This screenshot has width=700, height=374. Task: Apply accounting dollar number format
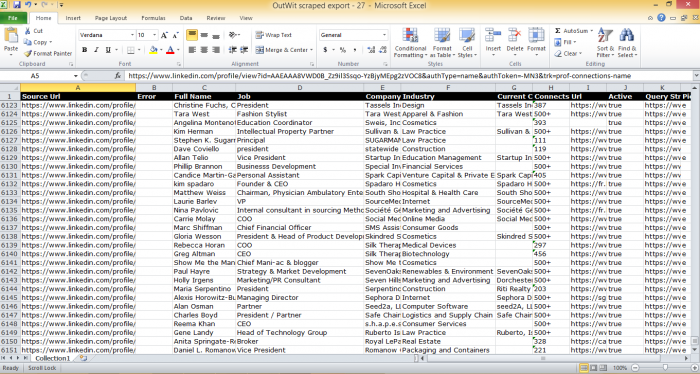[325, 50]
